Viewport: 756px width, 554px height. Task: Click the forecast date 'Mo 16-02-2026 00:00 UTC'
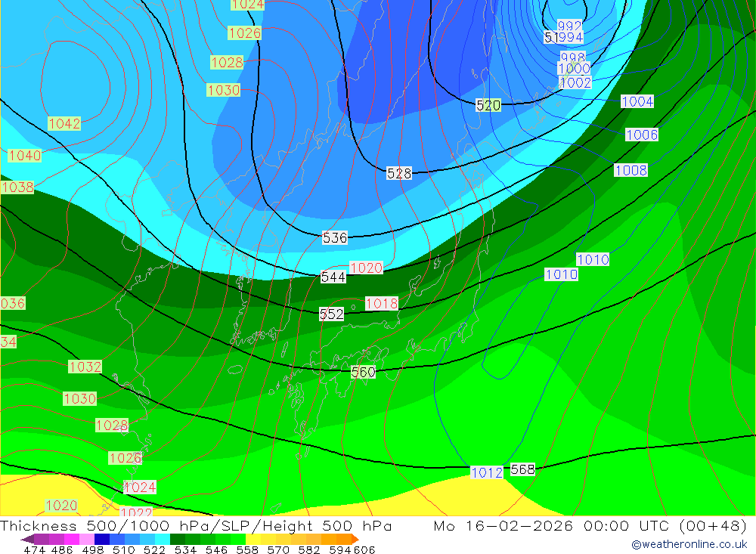[552, 525]
